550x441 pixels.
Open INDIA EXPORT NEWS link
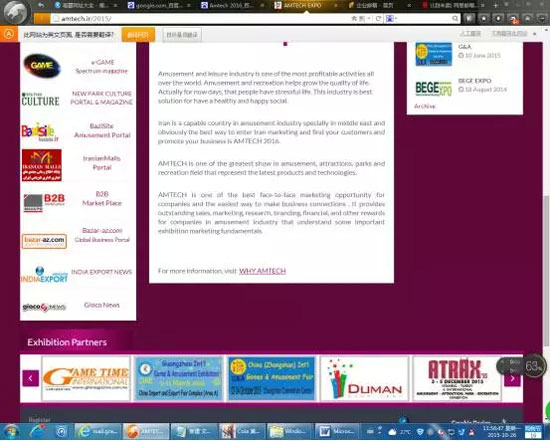pos(102,272)
